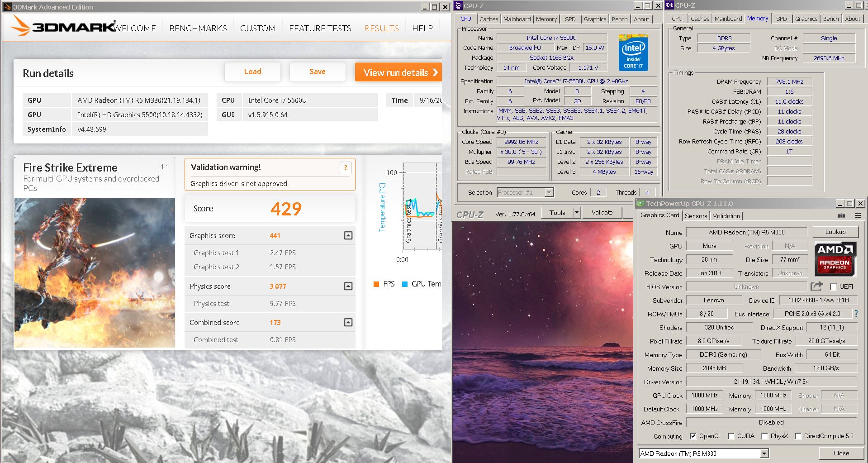Switch to Validation tab in GPU-Z
Image resolution: width=868 pixels, height=463 pixels.
726,216
